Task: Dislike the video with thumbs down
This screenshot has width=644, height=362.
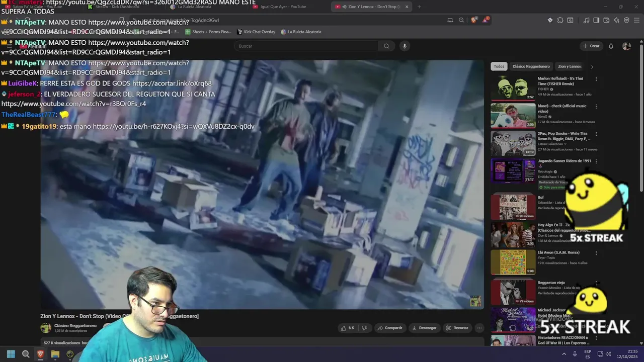Action: [x=365, y=328]
